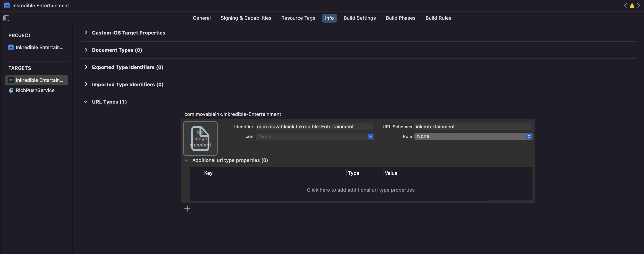
Task: Switch to Signing & Capabilities tab
Action: [x=245, y=18]
